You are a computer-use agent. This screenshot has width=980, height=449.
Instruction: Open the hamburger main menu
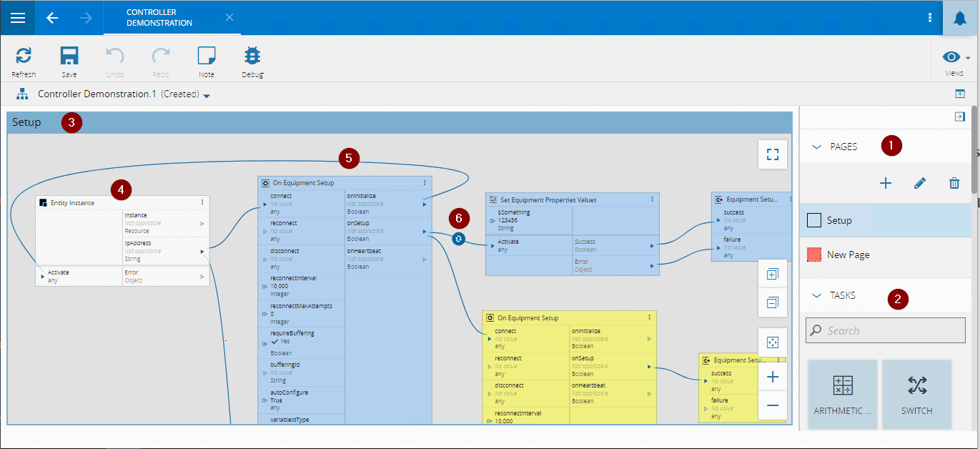click(x=18, y=18)
